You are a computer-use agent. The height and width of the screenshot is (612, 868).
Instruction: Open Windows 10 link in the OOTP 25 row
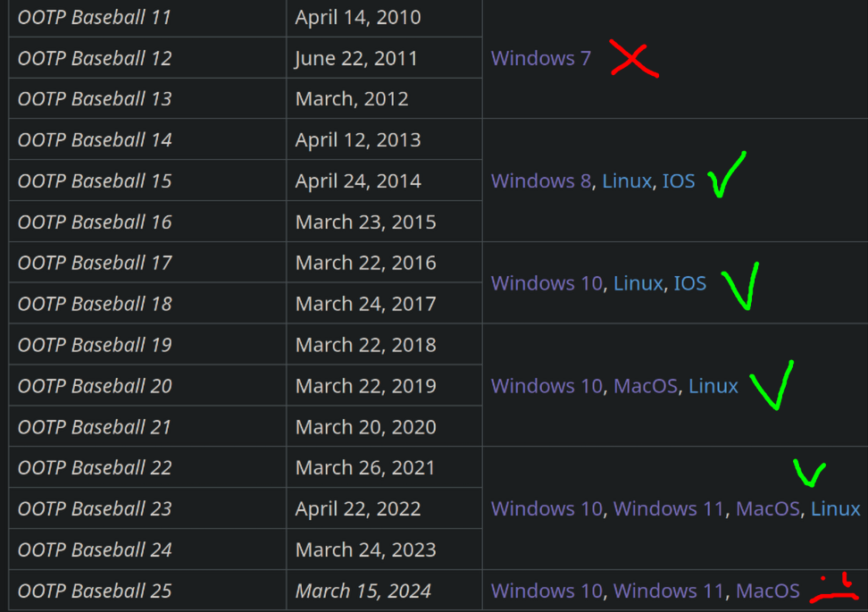point(547,591)
